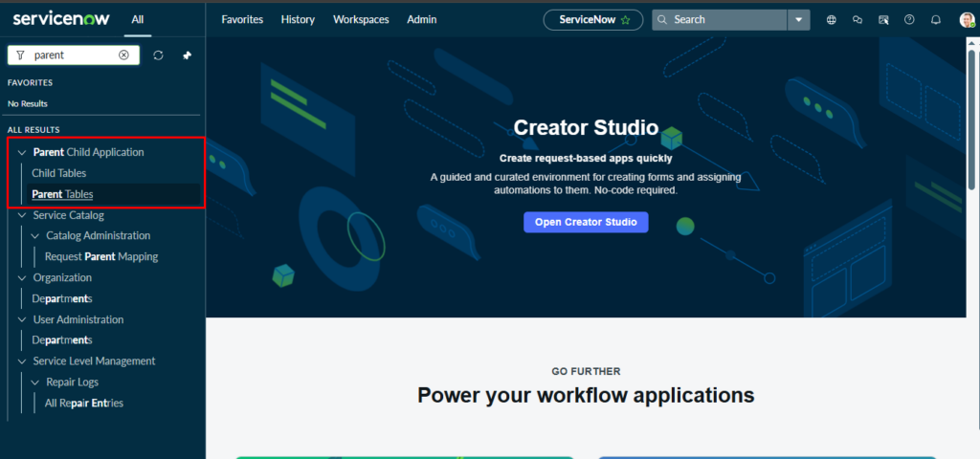Refresh the navigator menu list
This screenshot has width=980, height=459.
click(159, 55)
